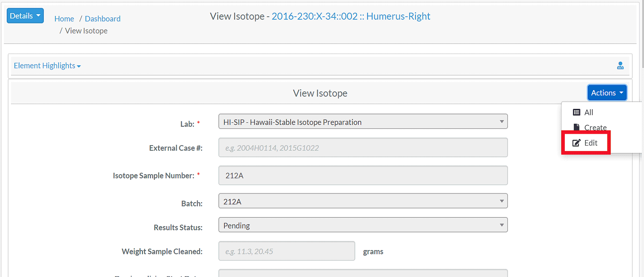Select All from the Actions menu
This screenshot has height=277, width=644.
pyautogui.click(x=589, y=112)
